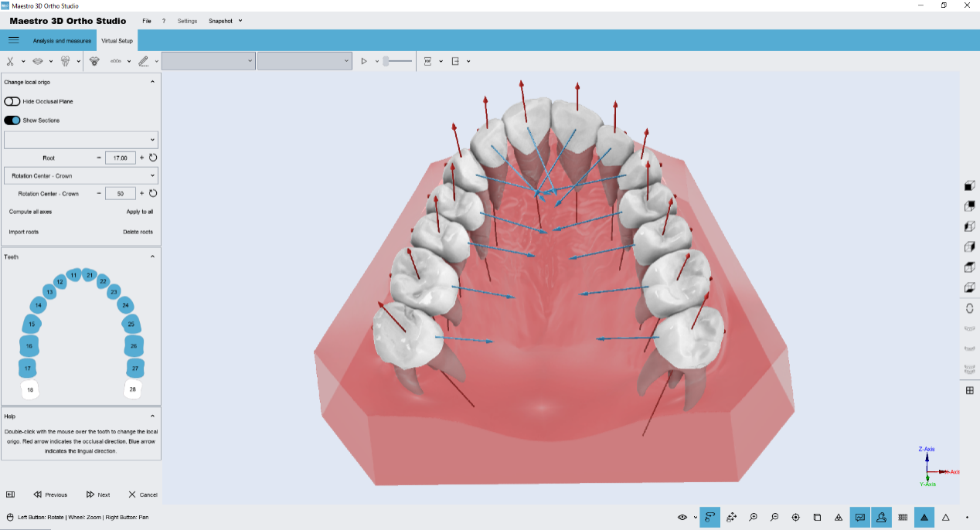Reset the Root value with the circular arrow
Viewport: 980px width, 530px height.
[153, 158]
